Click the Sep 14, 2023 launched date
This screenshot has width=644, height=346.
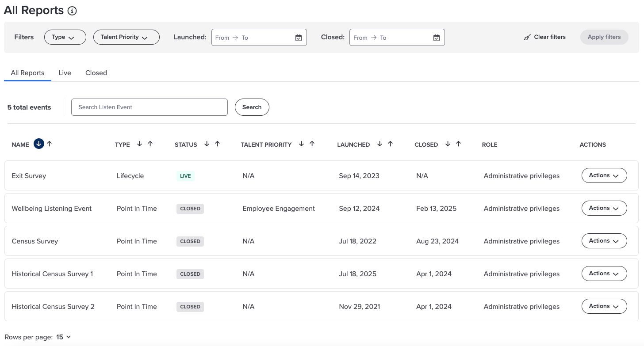point(359,176)
